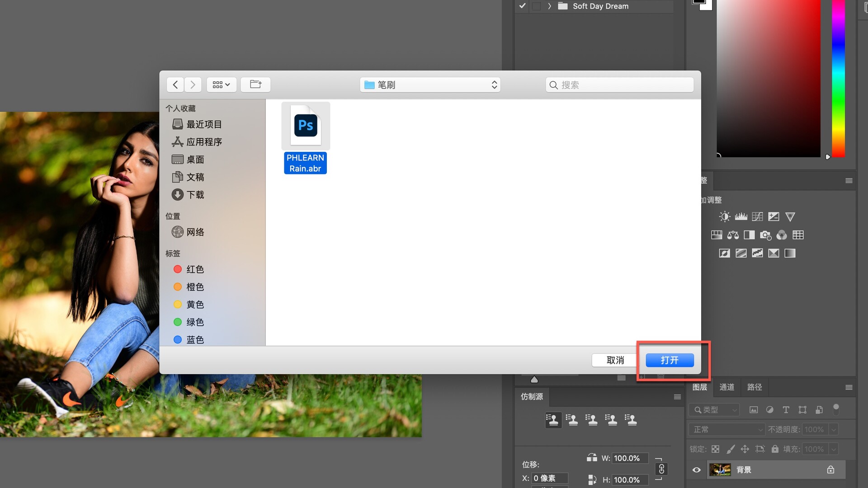Add a Selective Color adjustment
This screenshot has width=868, height=488.
[x=774, y=253]
